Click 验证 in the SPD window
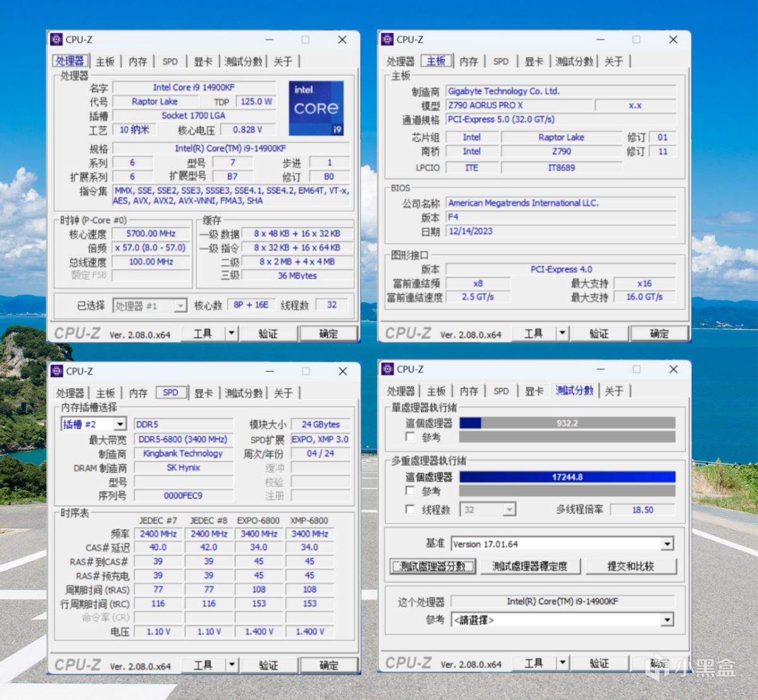This screenshot has height=700, width=758. (x=268, y=665)
